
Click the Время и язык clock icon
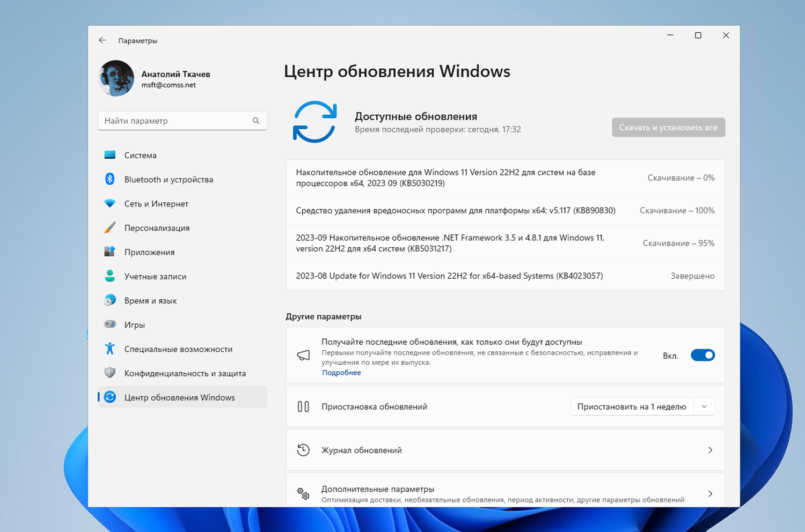pyautogui.click(x=110, y=300)
